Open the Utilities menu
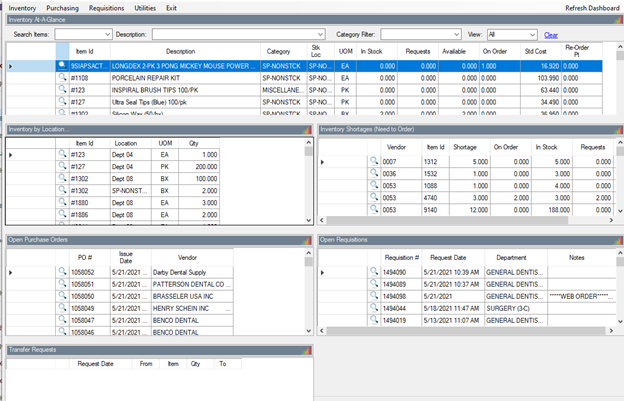This screenshot has height=401, width=624. coord(145,8)
